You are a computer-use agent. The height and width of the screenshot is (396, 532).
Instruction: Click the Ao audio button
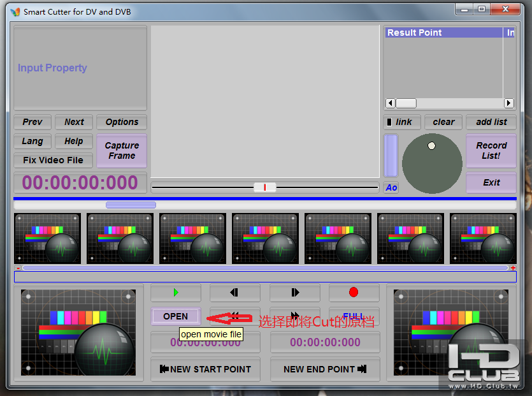[391, 187]
